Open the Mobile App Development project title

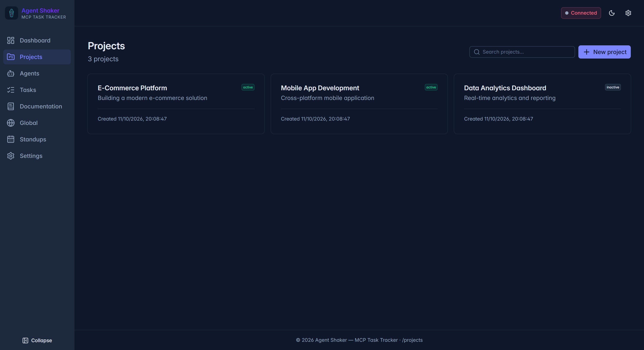click(x=320, y=88)
